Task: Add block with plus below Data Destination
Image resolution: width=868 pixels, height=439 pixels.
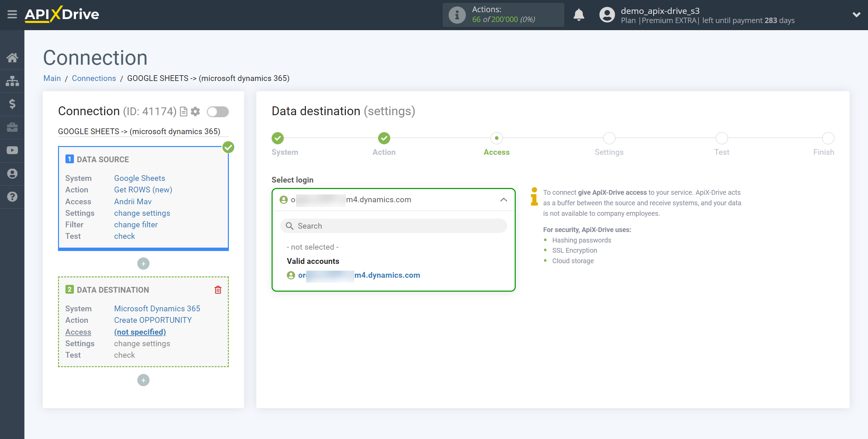Action: (x=143, y=380)
